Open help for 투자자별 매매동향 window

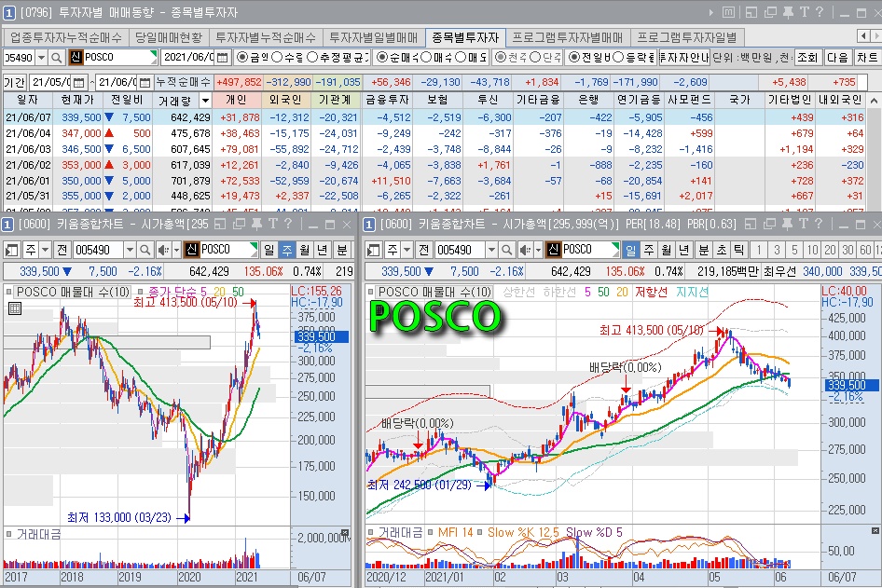pos(820,12)
